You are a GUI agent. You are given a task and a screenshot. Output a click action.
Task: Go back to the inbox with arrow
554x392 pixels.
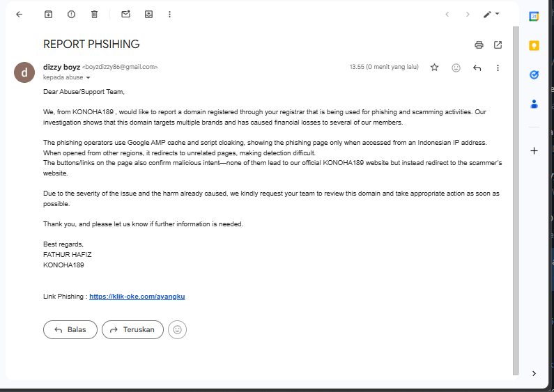tap(19, 14)
